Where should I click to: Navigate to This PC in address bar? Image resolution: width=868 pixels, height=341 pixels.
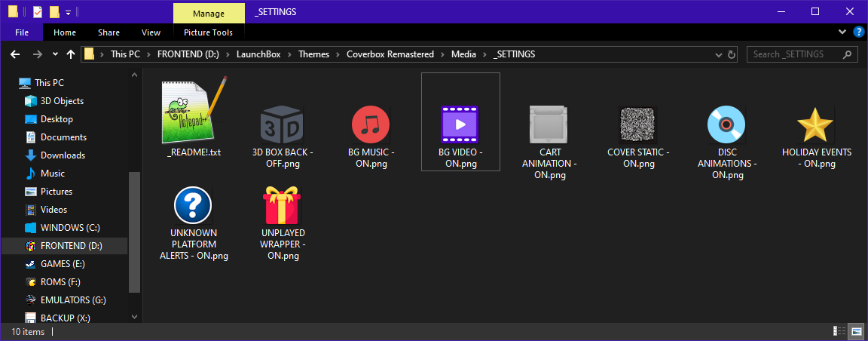pyautogui.click(x=126, y=54)
